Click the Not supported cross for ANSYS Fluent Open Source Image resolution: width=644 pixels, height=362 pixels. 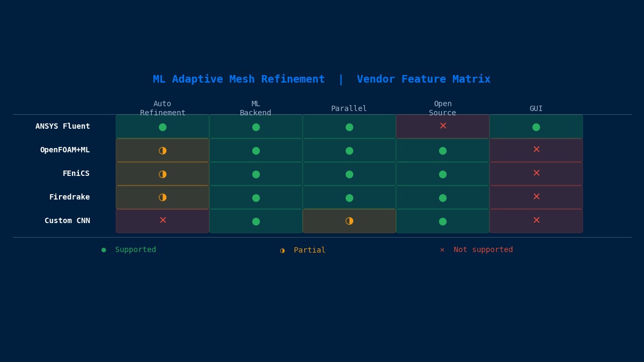pyautogui.click(x=443, y=125)
